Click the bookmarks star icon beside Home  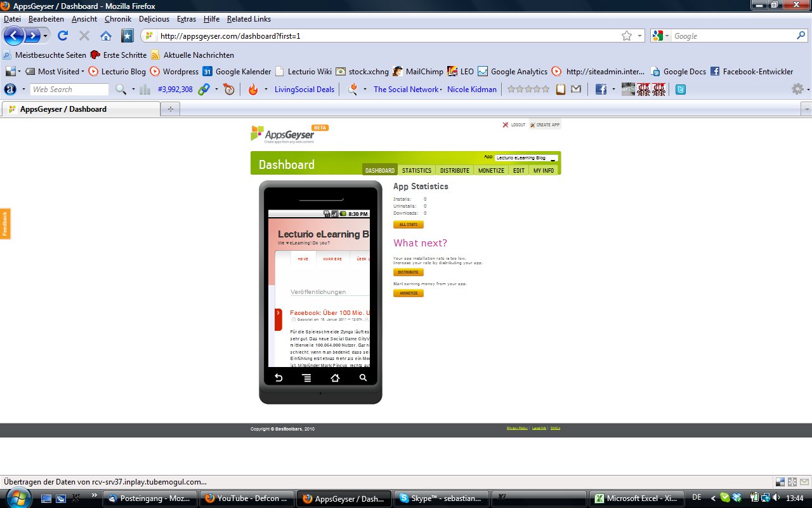click(x=128, y=36)
